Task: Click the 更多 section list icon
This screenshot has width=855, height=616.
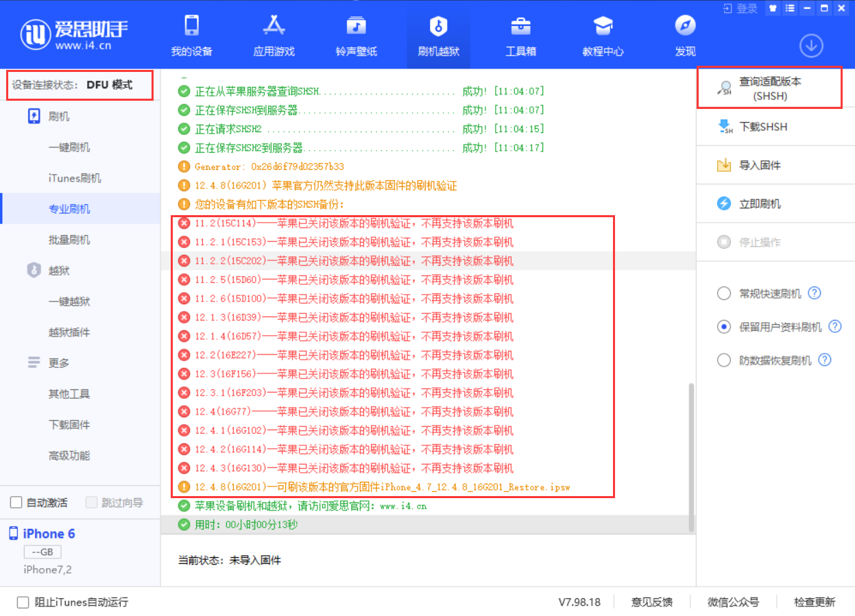Action: pyautogui.click(x=34, y=362)
